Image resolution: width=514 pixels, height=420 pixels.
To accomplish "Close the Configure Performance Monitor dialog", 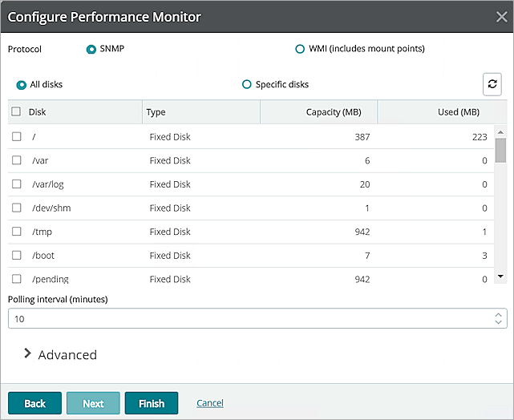I will 500,17.
